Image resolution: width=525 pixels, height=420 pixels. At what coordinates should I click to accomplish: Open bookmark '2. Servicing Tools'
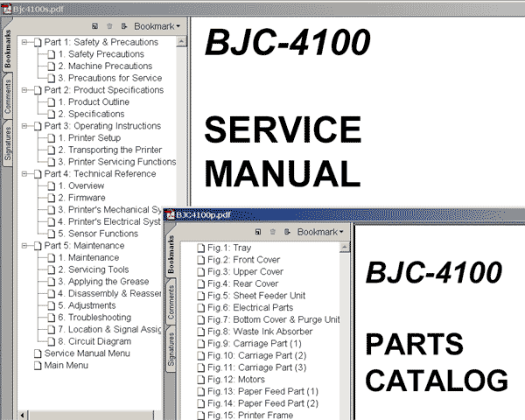[x=94, y=269]
